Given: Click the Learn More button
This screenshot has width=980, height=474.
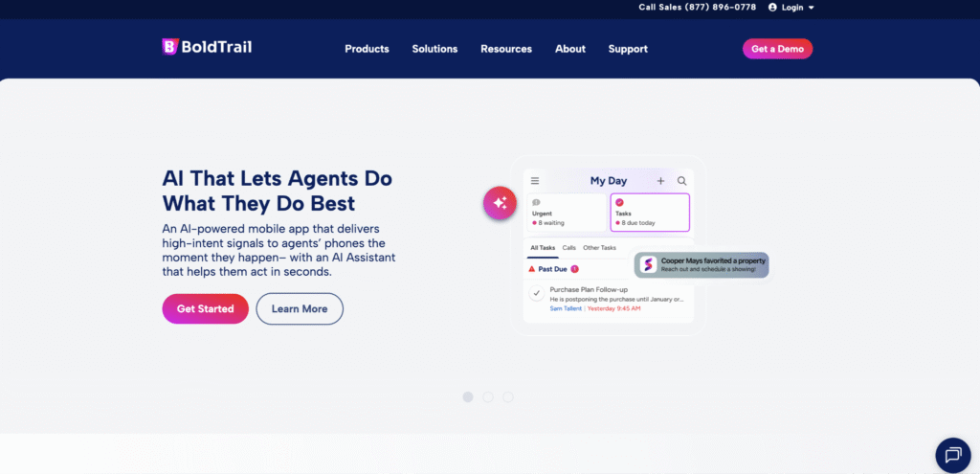Looking at the screenshot, I should [300, 309].
